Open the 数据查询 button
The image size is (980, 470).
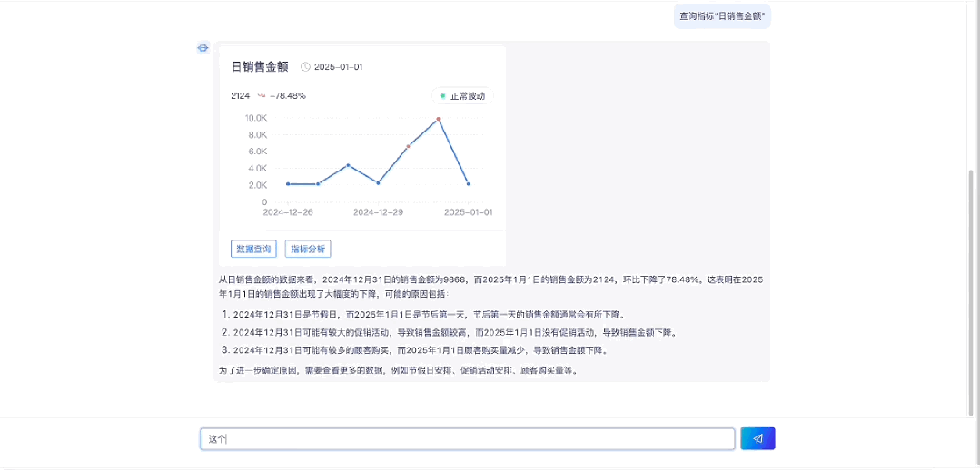tap(253, 249)
